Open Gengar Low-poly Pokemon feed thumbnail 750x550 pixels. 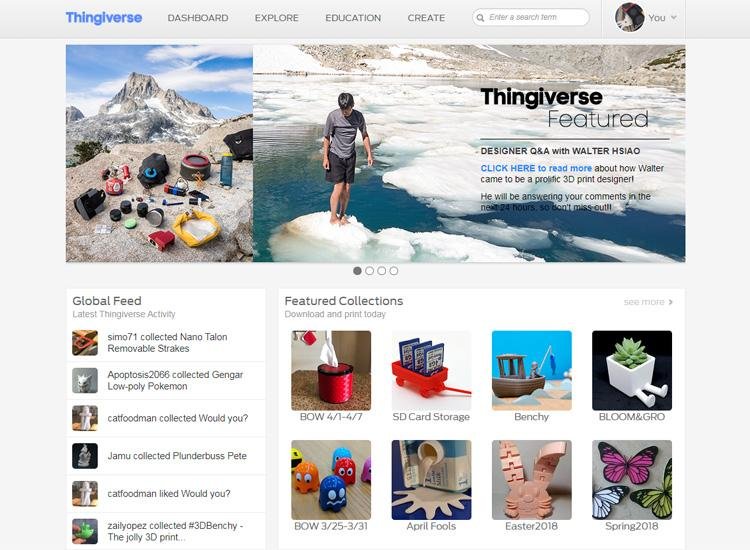pyautogui.click(x=85, y=380)
